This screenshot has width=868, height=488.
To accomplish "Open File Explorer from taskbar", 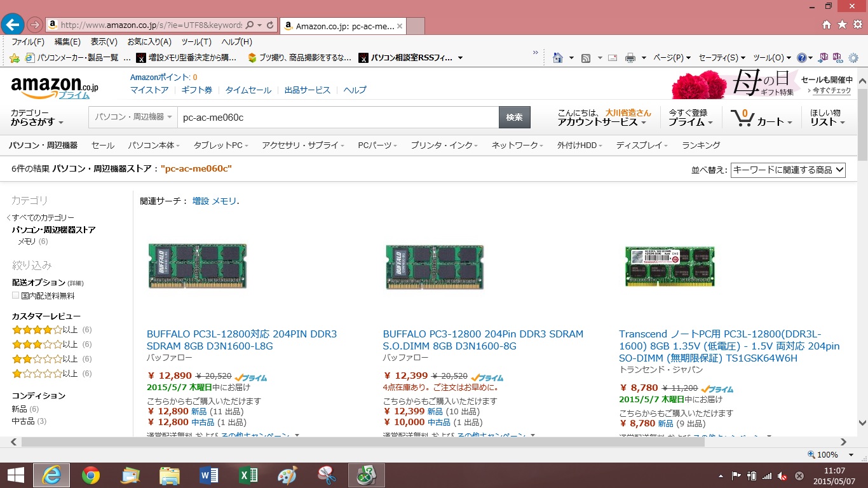I will [x=170, y=475].
